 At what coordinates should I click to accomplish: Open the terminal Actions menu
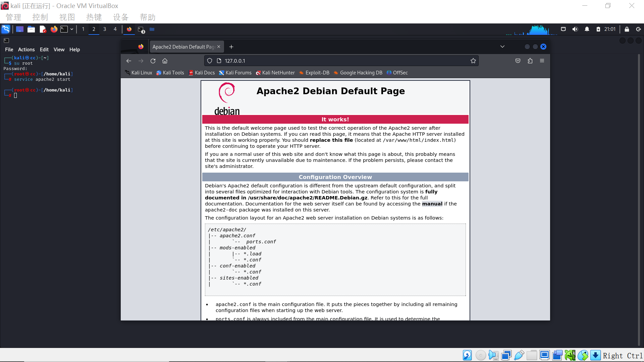(26, 50)
